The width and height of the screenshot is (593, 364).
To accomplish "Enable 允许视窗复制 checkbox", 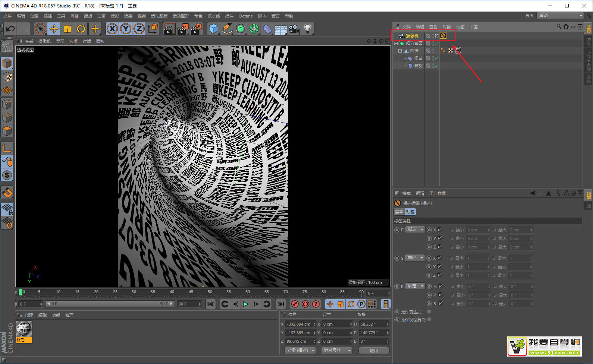I will 429,319.
